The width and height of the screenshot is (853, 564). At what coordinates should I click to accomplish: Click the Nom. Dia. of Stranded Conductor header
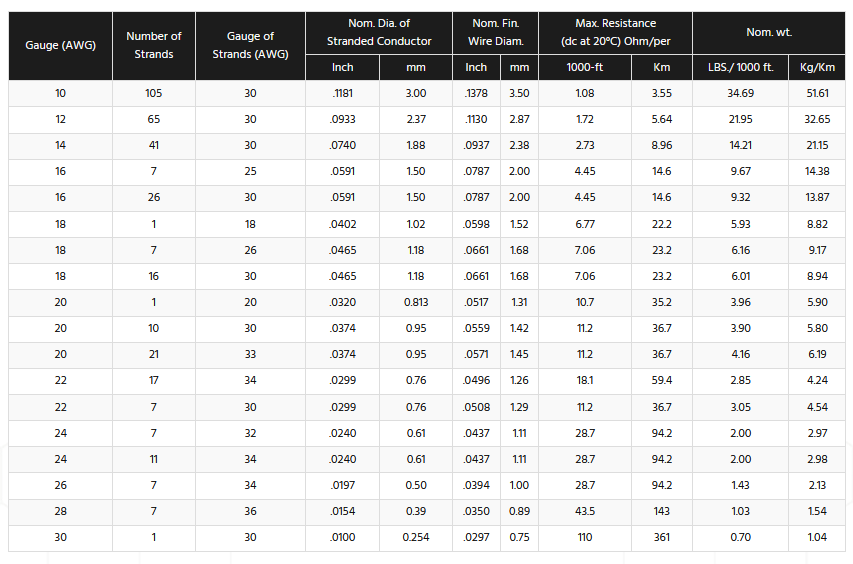(379, 32)
